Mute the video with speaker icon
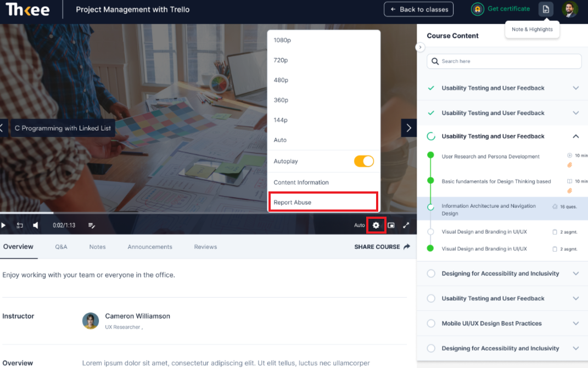 click(36, 225)
